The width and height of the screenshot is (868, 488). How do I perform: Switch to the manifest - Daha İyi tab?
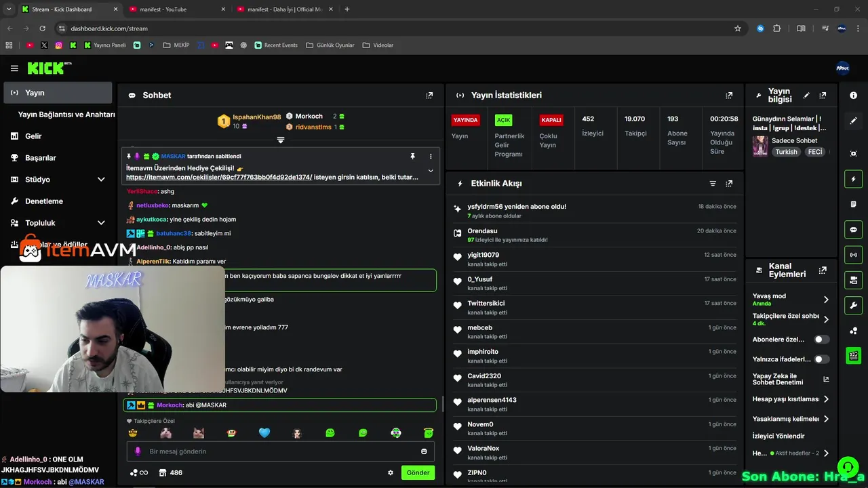click(285, 9)
